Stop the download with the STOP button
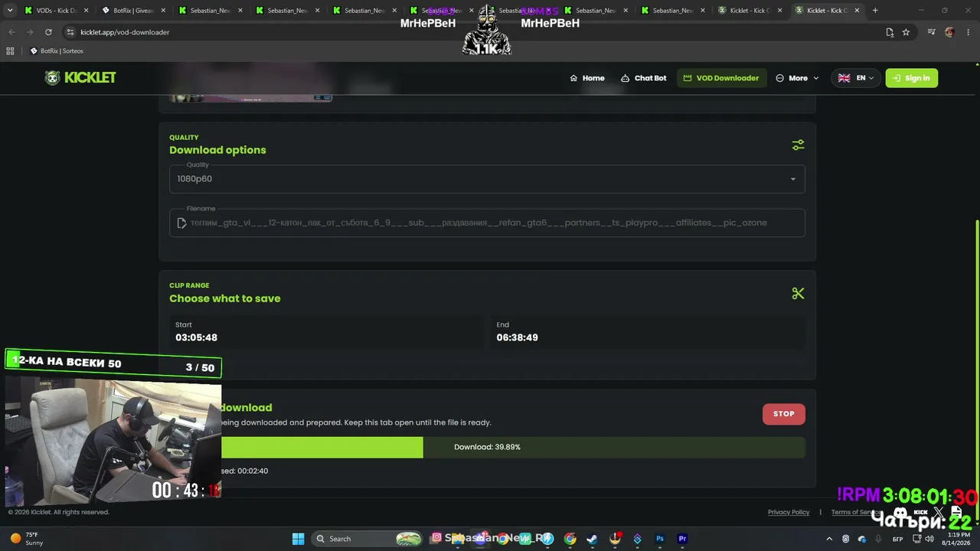The height and width of the screenshot is (551, 980). pos(783,414)
